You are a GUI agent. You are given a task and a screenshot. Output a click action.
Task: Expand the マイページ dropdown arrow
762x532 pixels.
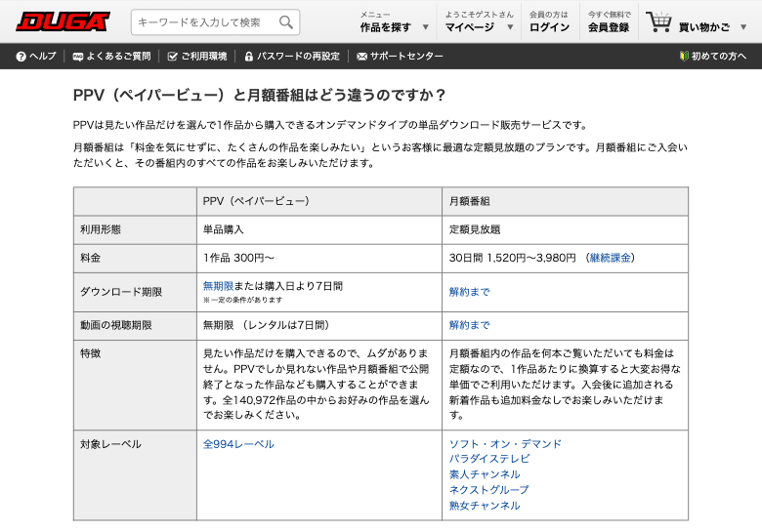510,27
